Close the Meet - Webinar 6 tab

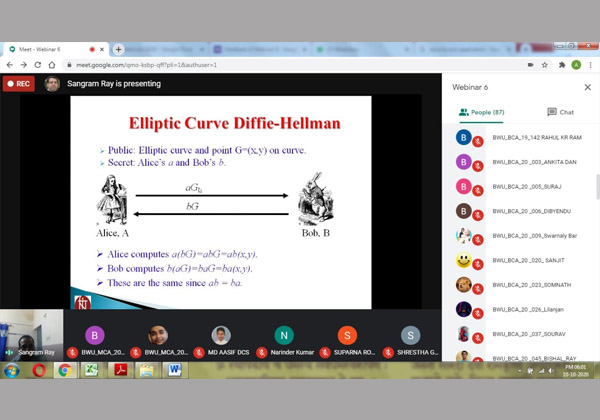[x=102, y=49]
